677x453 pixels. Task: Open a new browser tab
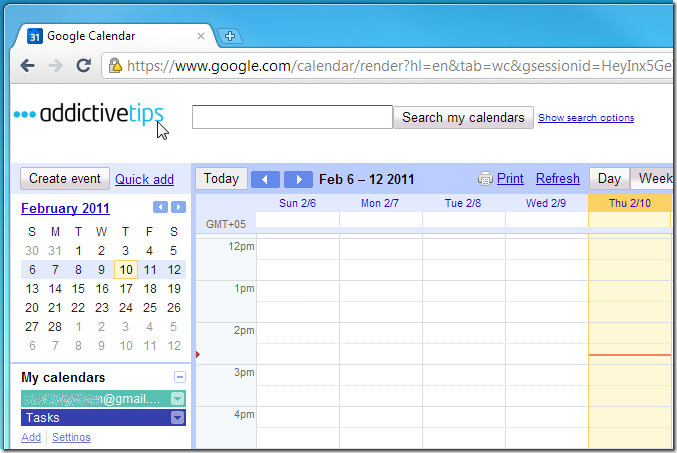230,36
